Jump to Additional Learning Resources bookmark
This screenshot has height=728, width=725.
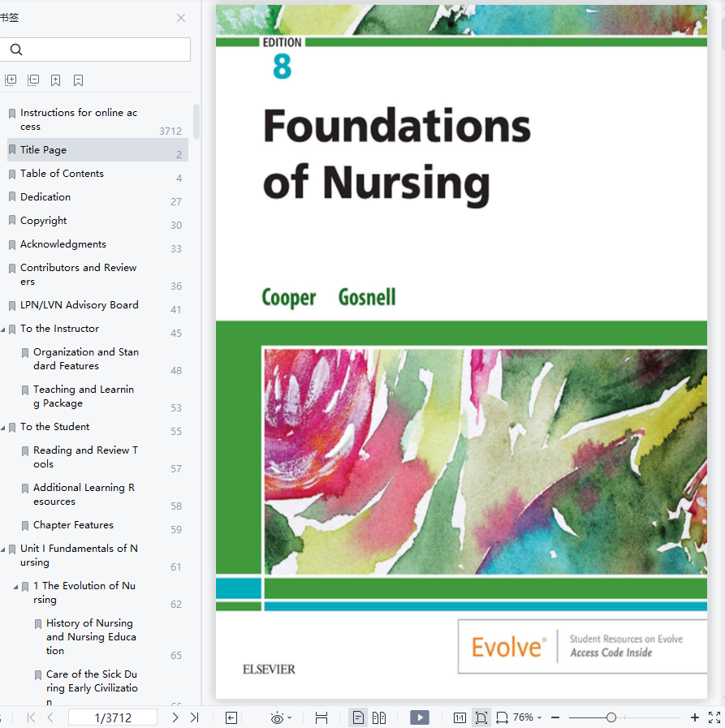(x=84, y=494)
